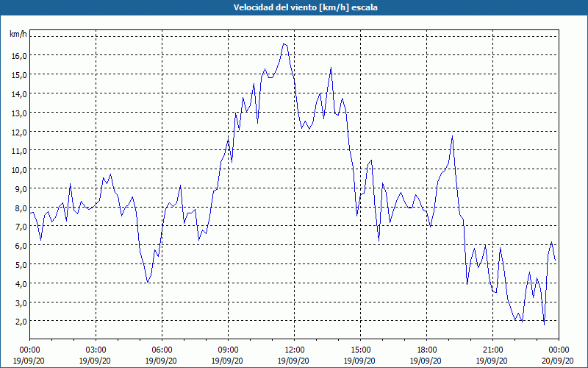This screenshot has width=588, height=368.
Task: Select the '13,0' y-axis value
Action: [x=19, y=113]
